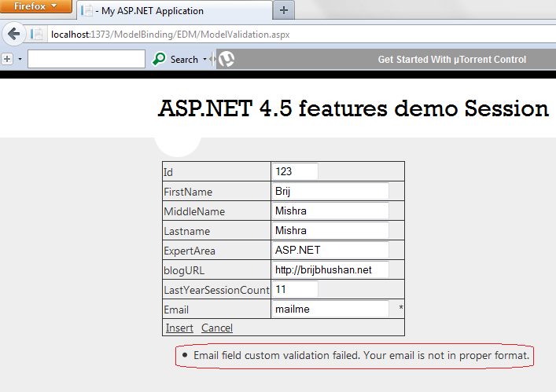Click the blogURL text field

coord(330,269)
